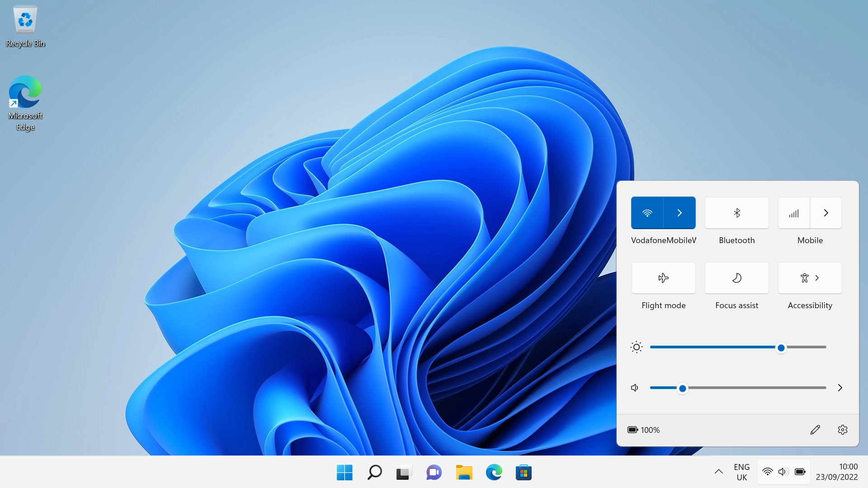
Task: Show hidden system tray icons
Action: [x=718, y=472]
